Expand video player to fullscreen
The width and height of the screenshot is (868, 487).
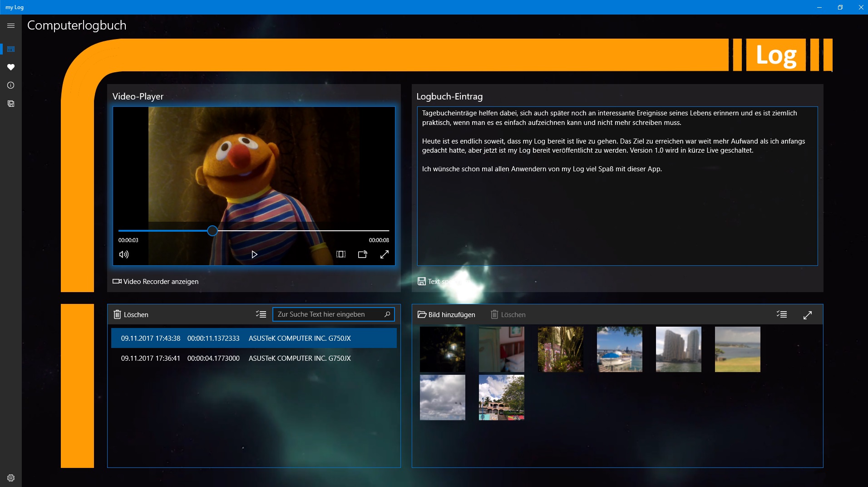coord(385,254)
